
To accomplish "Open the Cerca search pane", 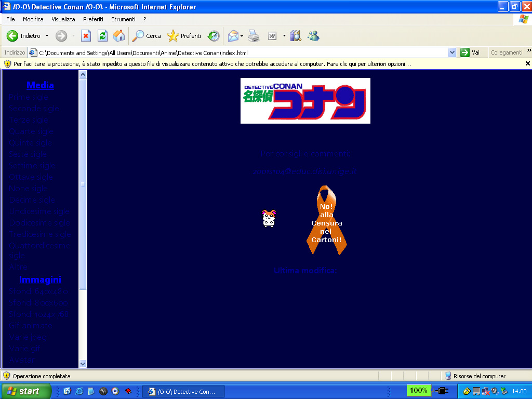I will 146,36.
